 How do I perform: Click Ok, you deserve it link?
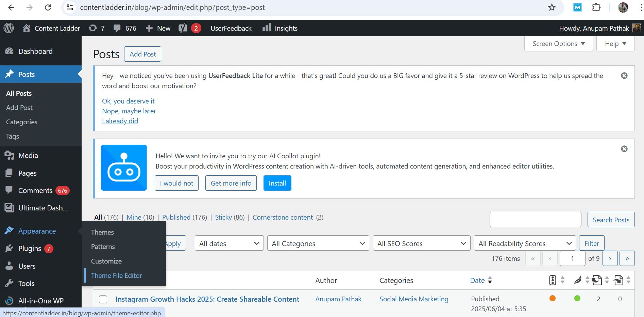tap(128, 101)
